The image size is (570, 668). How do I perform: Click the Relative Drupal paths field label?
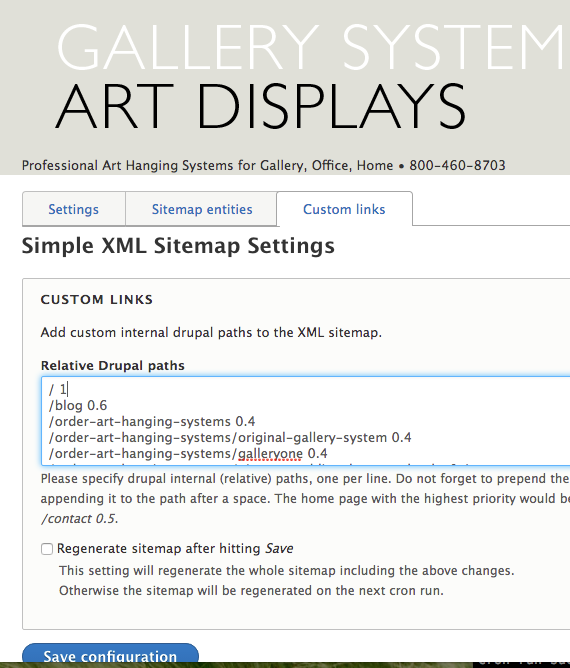pyautogui.click(x=112, y=366)
